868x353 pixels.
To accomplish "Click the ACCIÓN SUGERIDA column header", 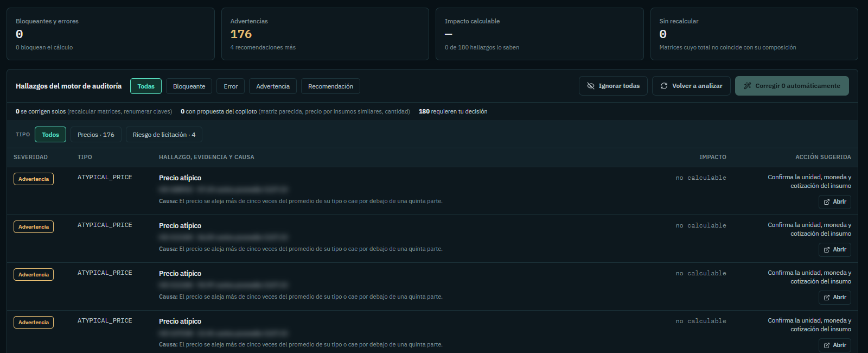I will click(823, 157).
